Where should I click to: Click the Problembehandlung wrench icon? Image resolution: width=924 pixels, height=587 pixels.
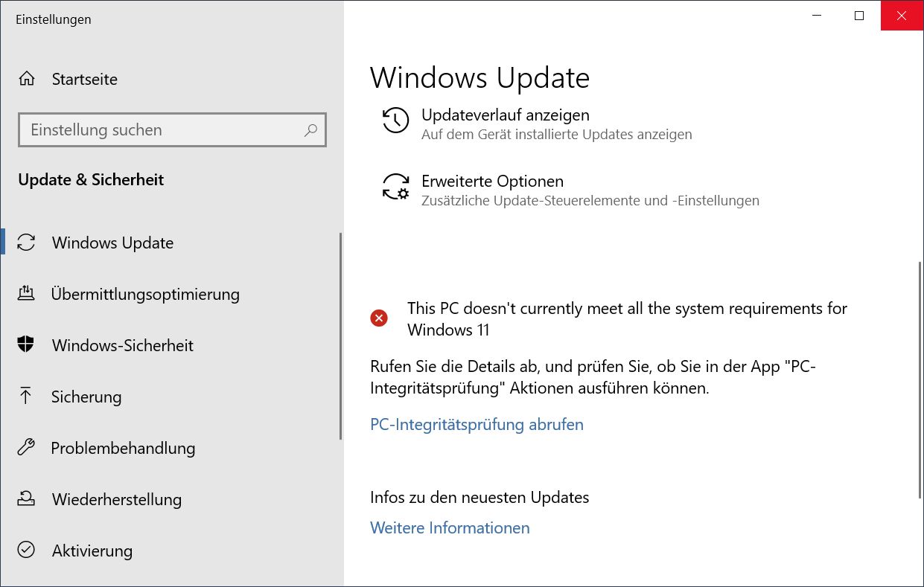point(26,448)
